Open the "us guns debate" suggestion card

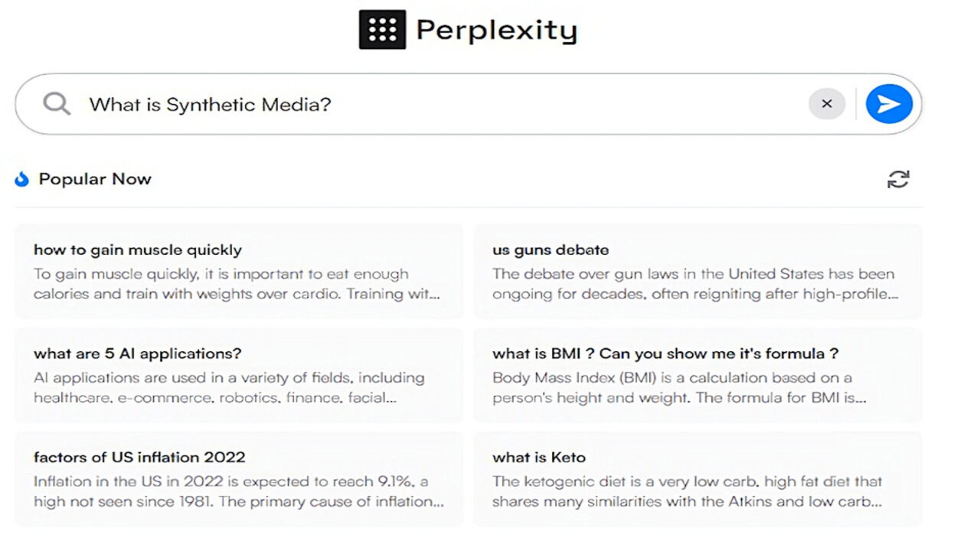point(697,271)
